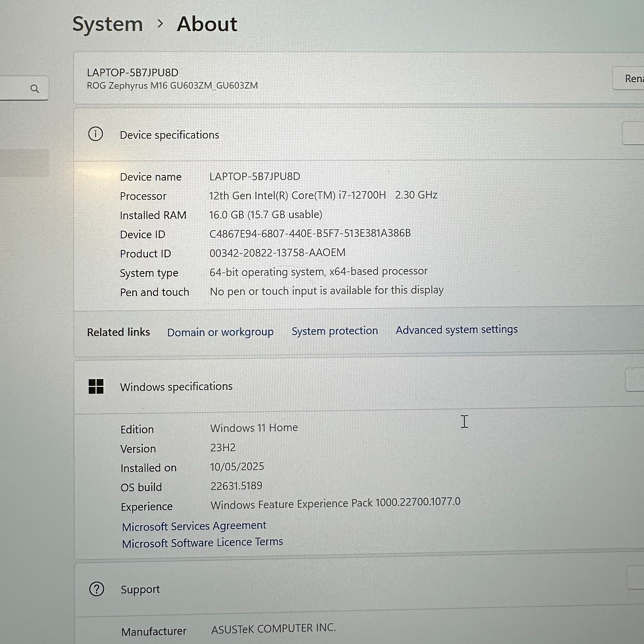Click the Device ID label
Viewport: 644px width, 644px height.
pyautogui.click(x=142, y=234)
